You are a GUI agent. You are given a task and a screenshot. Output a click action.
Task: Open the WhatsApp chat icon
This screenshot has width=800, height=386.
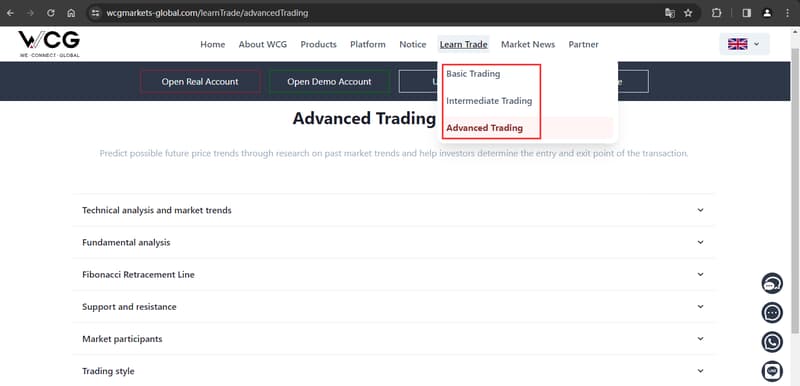(x=772, y=342)
